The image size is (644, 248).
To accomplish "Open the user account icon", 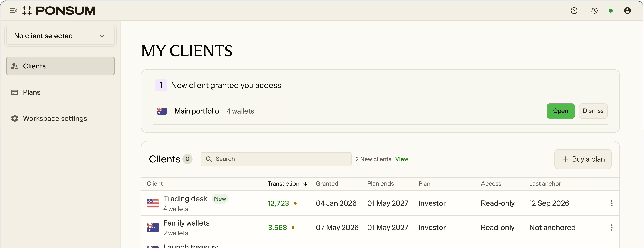I will click(x=627, y=11).
